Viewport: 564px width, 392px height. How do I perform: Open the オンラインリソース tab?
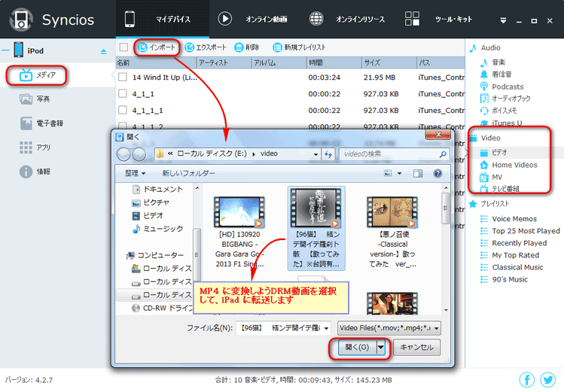coord(346,19)
